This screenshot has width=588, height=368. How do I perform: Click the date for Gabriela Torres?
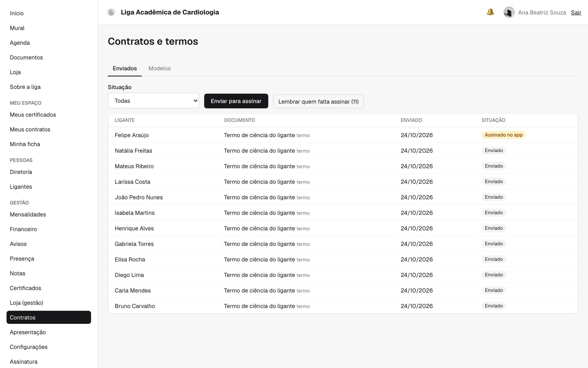pyautogui.click(x=416, y=244)
